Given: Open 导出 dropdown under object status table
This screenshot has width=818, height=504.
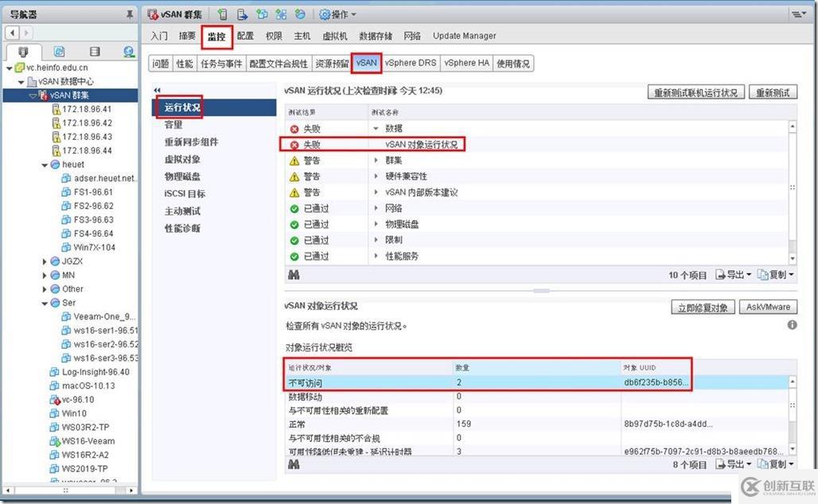Looking at the screenshot, I should [x=734, y=464].
